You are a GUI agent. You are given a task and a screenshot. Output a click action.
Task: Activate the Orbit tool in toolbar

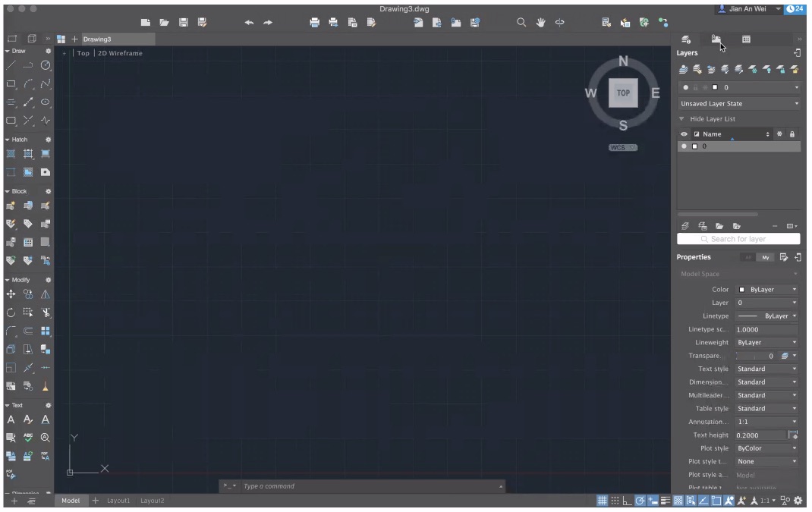coord(560,22)
